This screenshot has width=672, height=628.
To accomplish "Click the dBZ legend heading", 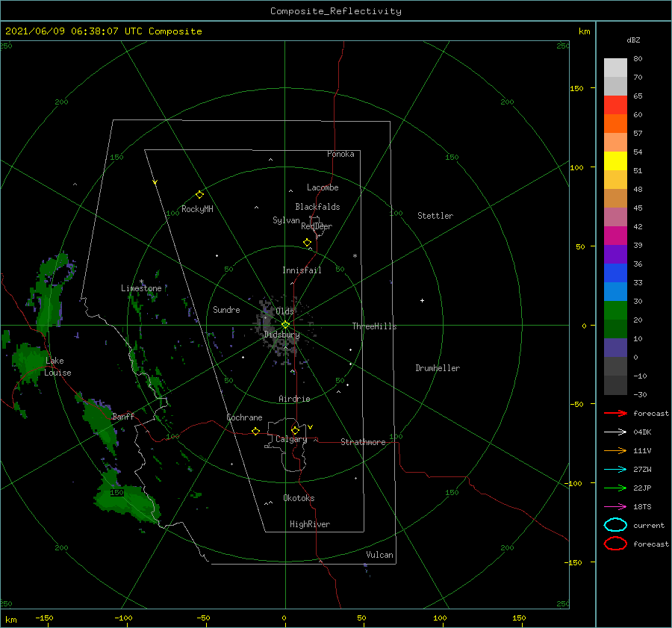I will click(x=633, y=40).
